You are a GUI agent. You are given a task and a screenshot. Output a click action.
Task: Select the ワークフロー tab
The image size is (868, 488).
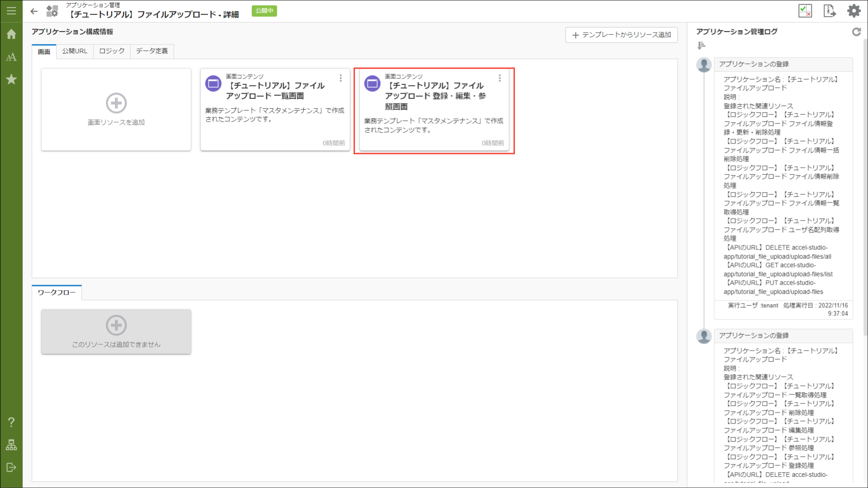[57, 292]
